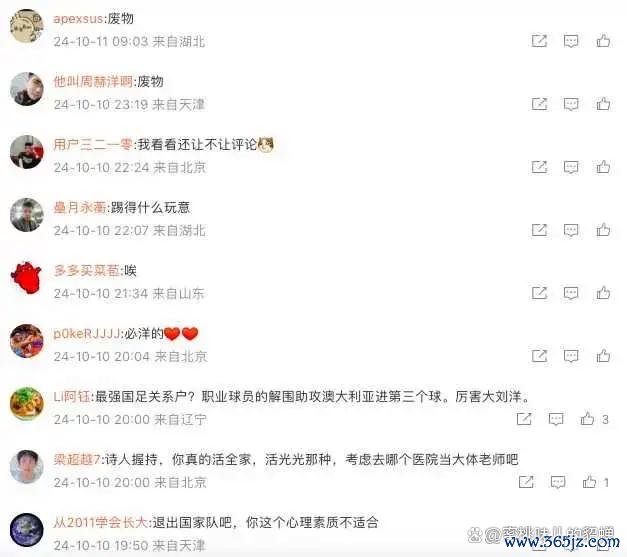Viewport: 627px width, 557px height.
Task: Like the comment 我看看还让不让评论
Action: click(603, 167)
